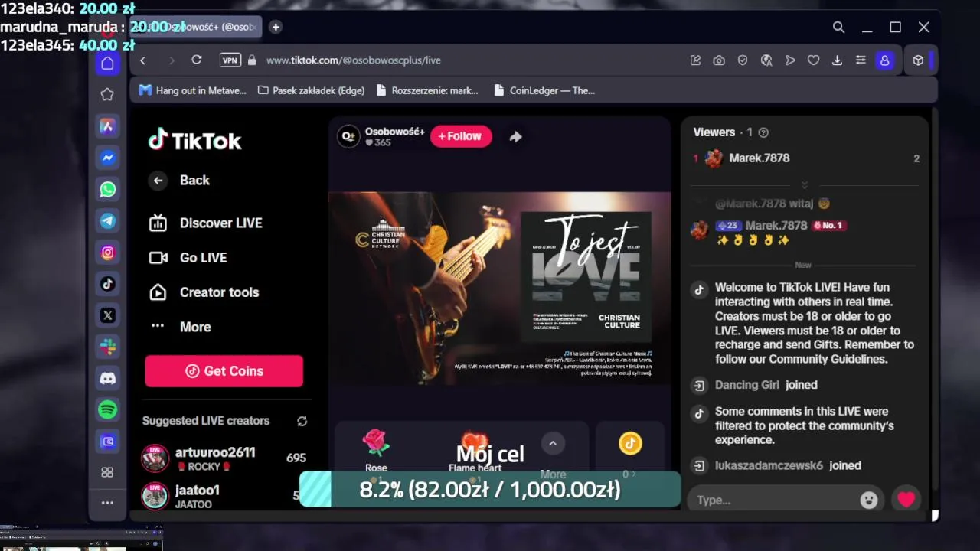Click Osobowość+ profile avatar

coord(348,136)
